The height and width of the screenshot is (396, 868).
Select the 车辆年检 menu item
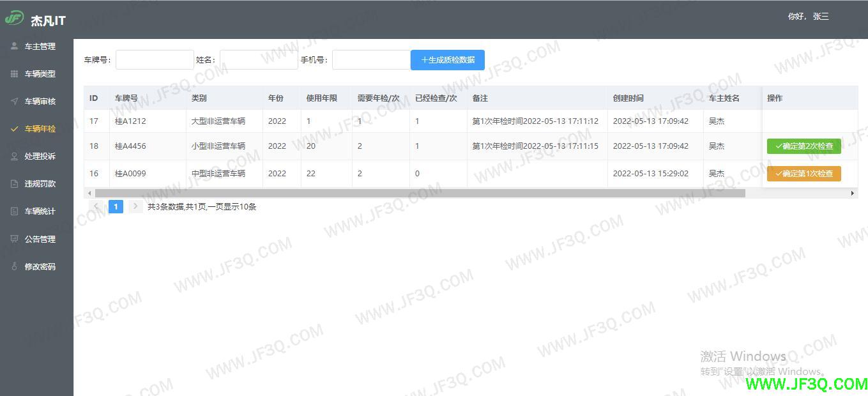(x=40, y=129)
